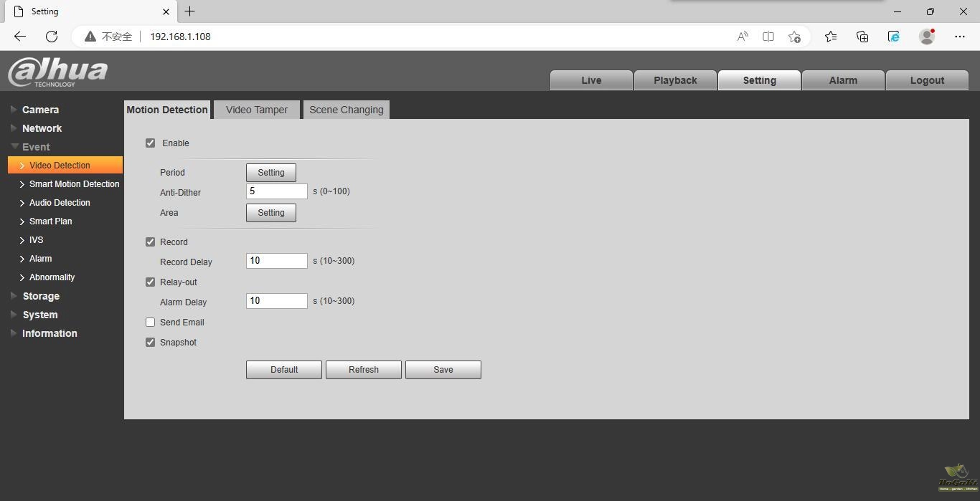Save the motion detection settings
The height and width of the screenshot is (501, 980).
(443, 370)
